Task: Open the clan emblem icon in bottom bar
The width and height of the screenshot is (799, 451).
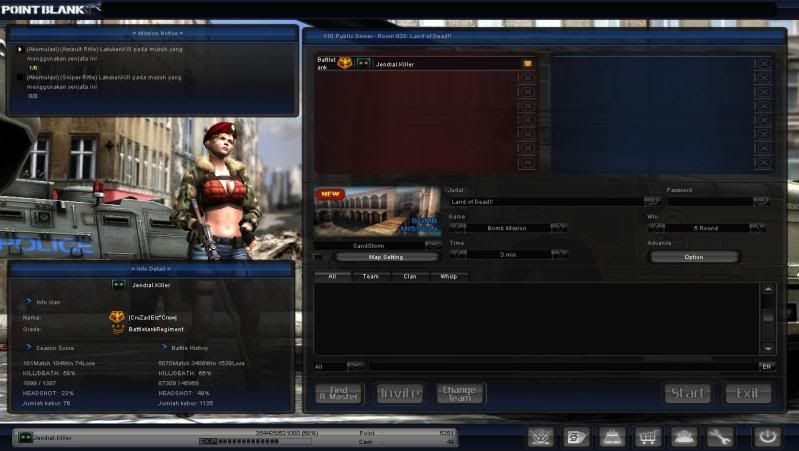Action: (x=541, y=437)
